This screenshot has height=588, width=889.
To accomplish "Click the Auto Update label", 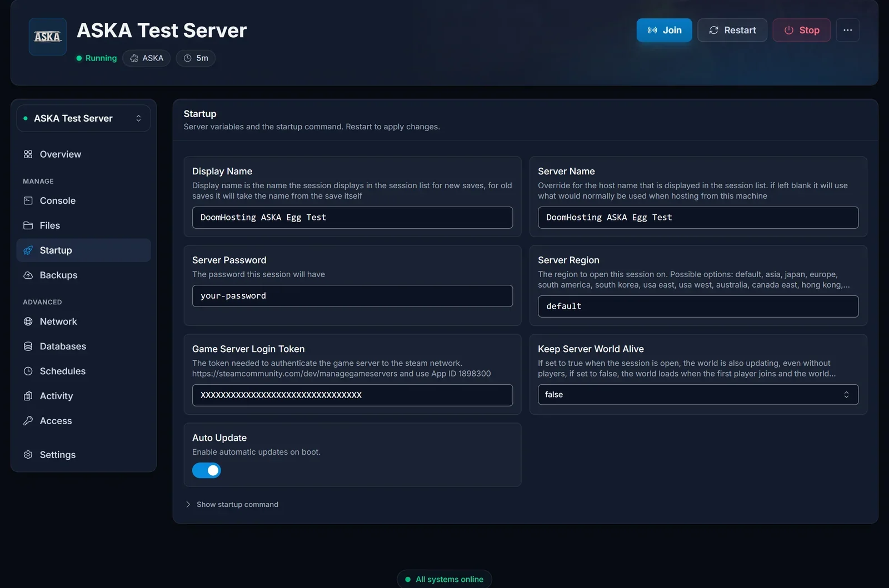I will click(x=219, y=438).
